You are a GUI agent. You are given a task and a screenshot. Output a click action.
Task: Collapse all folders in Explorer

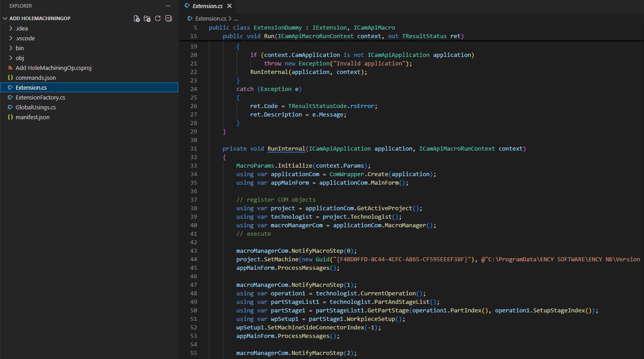[169, 18]
